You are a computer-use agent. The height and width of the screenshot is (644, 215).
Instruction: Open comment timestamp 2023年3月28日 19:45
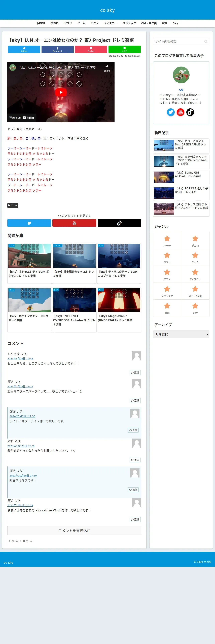[20, 358]
